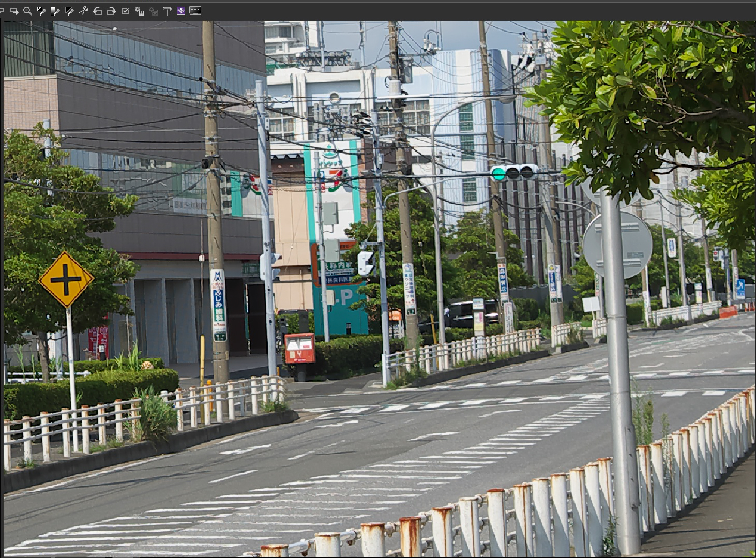Screen dimensions: 756x558
Task: Click the gear with save disk icon
Action: coord(139,11)
